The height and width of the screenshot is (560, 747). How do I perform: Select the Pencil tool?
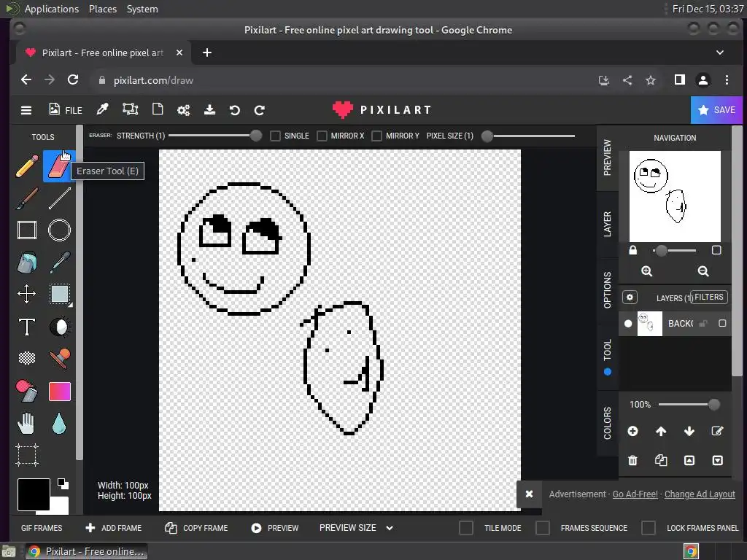pyautogui.click(x=27, y=166)
